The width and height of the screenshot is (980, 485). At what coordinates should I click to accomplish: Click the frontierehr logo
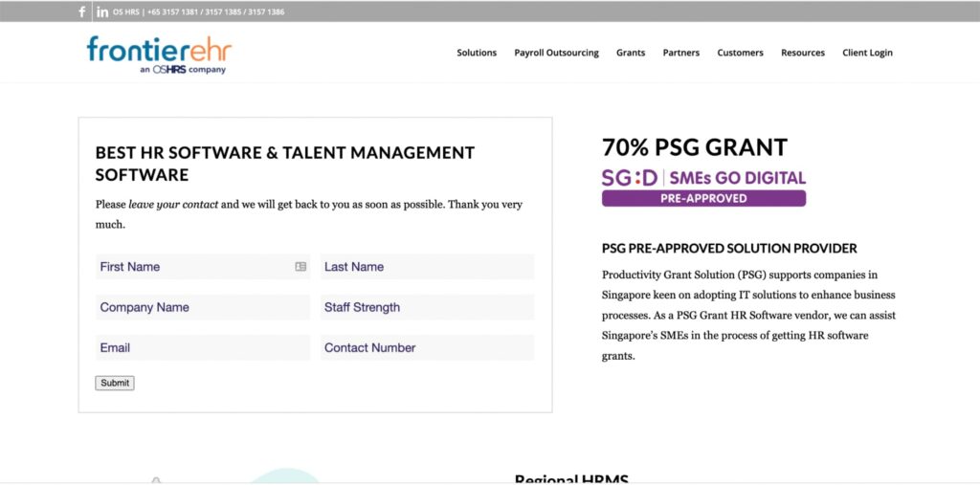[x=159, y=54]
